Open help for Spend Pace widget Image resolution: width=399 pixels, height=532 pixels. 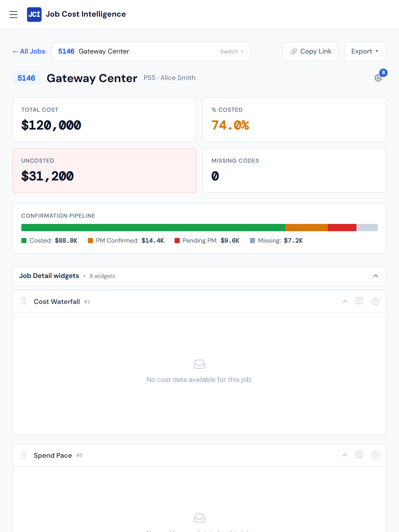tap(376, 455)
